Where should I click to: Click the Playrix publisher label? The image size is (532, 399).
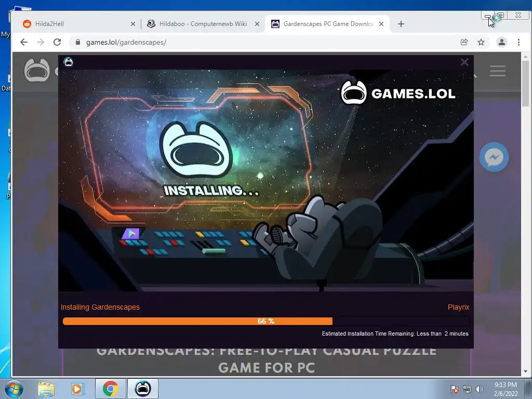pos(458,307)
